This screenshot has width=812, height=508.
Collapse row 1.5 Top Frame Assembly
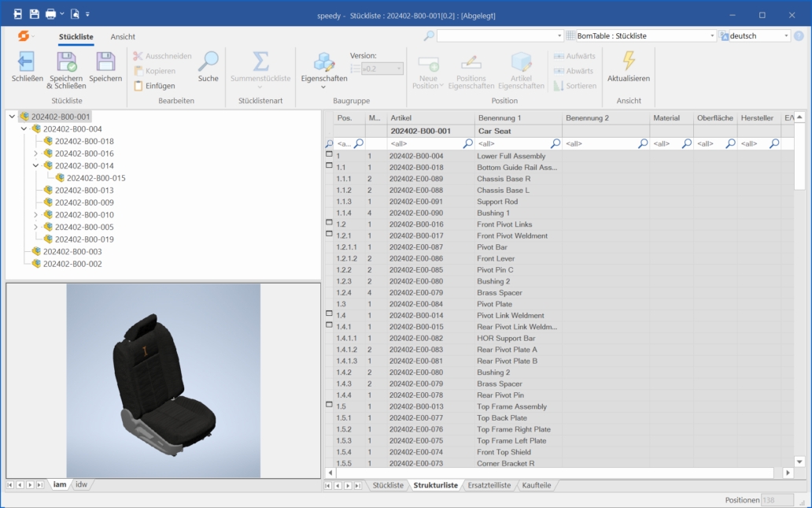[329, 405]
